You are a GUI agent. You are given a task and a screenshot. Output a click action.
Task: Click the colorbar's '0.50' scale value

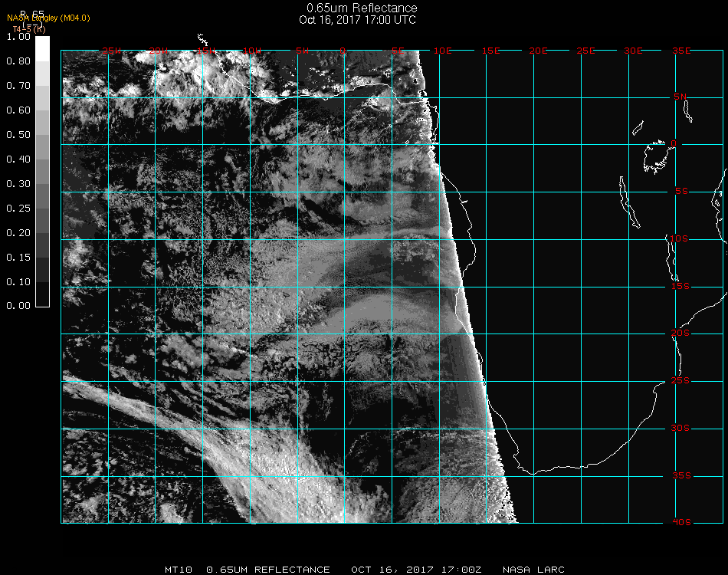click(18, 135)
